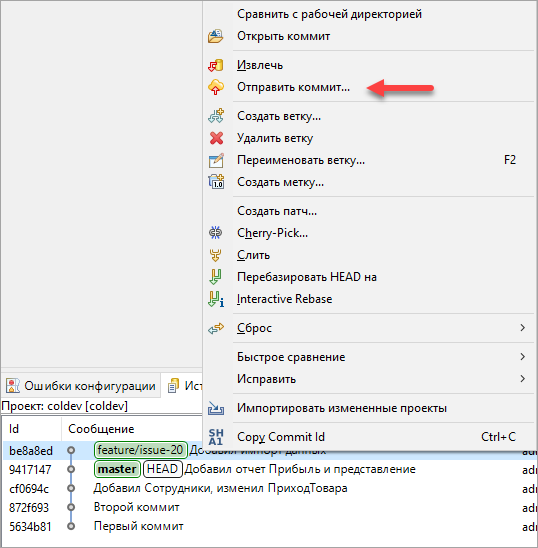Viewport: 538px width, 548px height.
Task: Select commit cf0694c row
Action: click(269, 488)
